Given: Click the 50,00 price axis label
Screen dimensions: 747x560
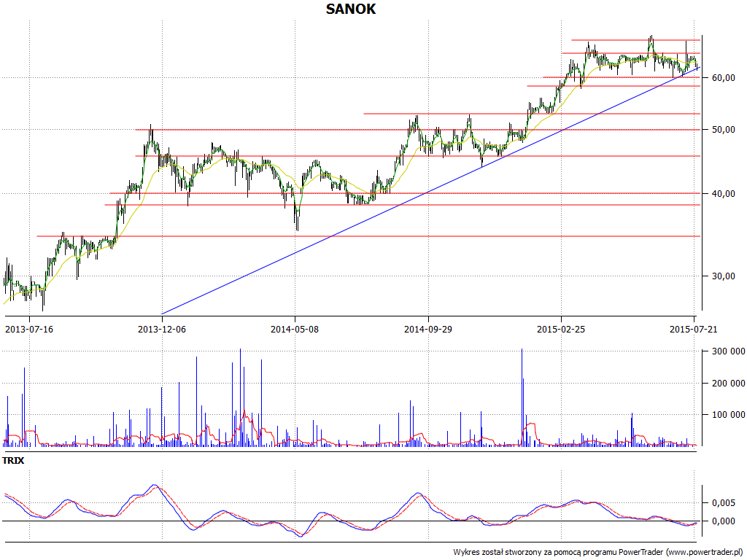Looking at the screenshot, I should click(723, 130).
